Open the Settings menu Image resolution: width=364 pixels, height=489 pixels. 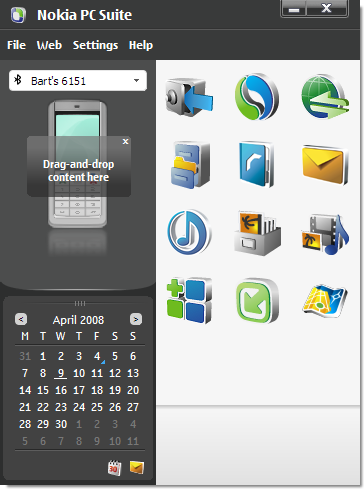click(95, 45)
